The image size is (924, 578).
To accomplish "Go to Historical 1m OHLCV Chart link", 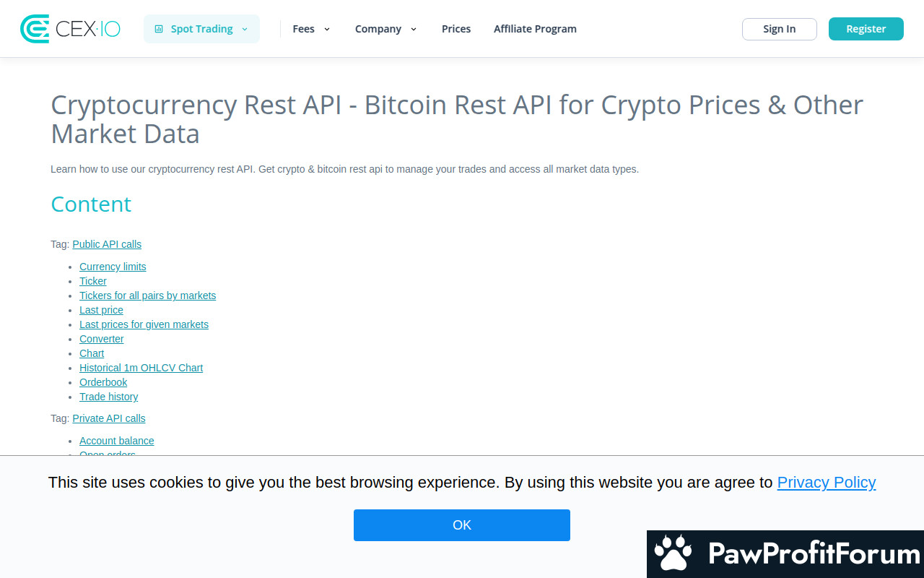I will pyautogui.click(x=141, y=368).
